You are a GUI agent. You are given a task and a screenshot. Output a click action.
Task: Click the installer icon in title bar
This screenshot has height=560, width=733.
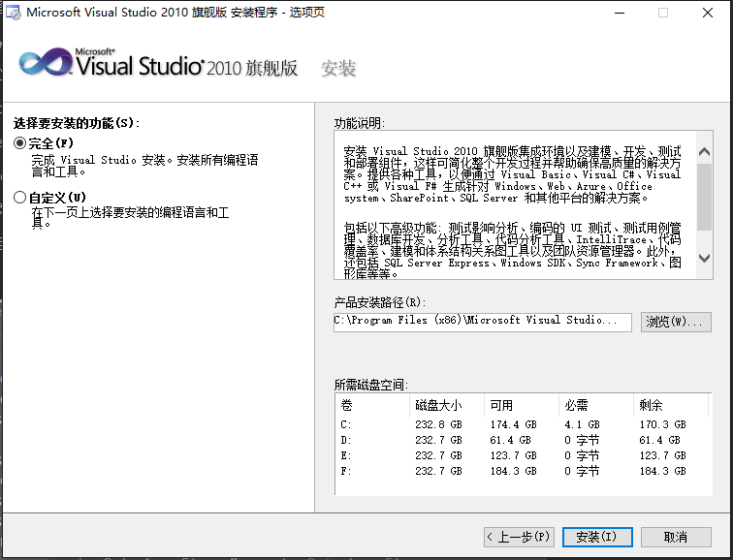14,13
